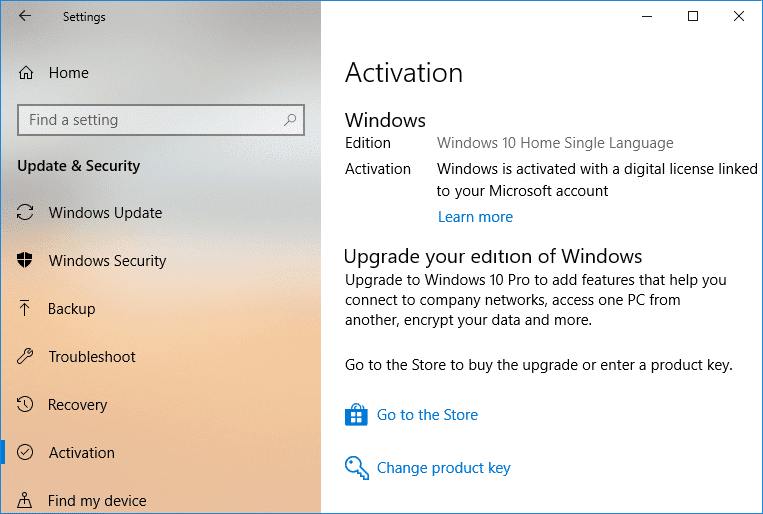Click the Backup upload arrow icon
Screen dimensions: 763x514
point(24,308)
